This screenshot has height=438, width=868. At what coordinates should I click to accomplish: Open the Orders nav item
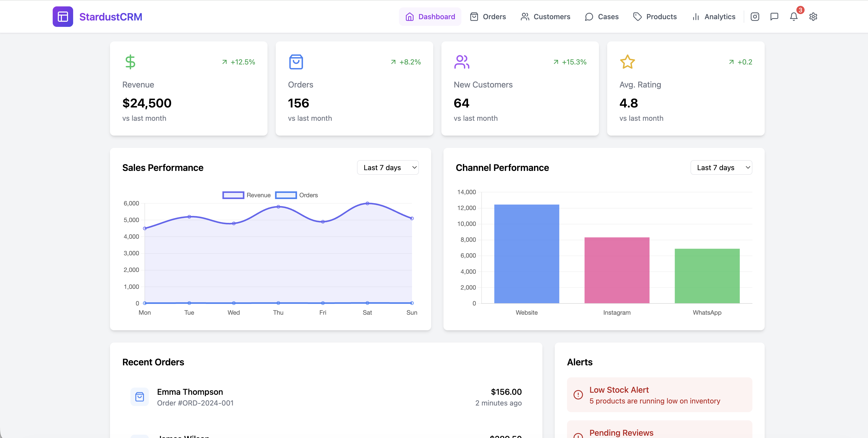[x=488, y=17]
